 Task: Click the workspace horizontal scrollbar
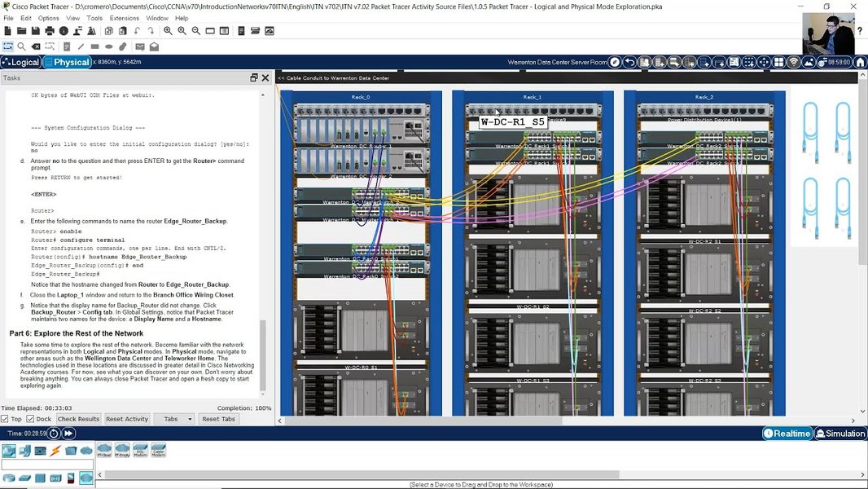(423, 421)
